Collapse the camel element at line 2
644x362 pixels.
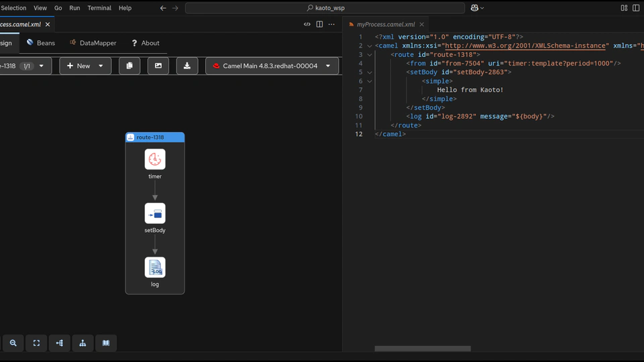tap(369, 46)
